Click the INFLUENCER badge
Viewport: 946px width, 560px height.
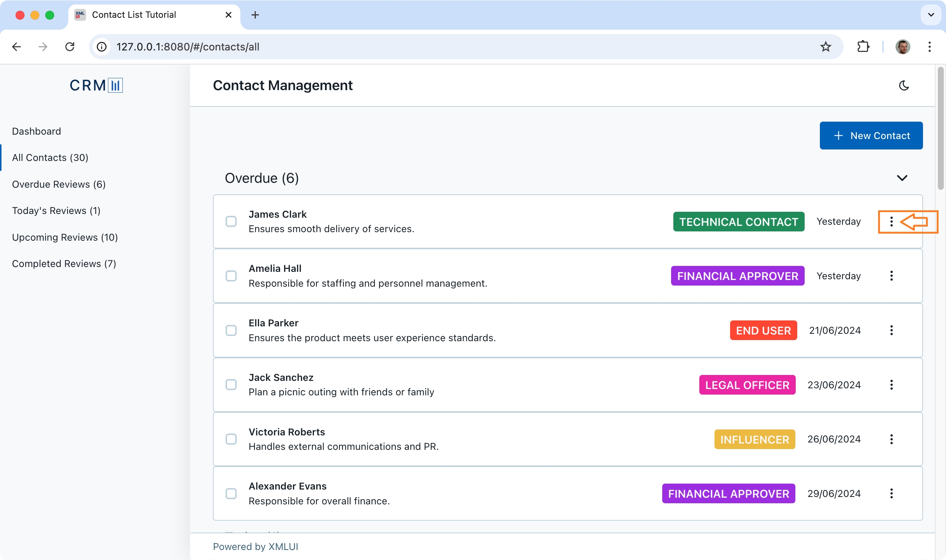pos(755,439)
